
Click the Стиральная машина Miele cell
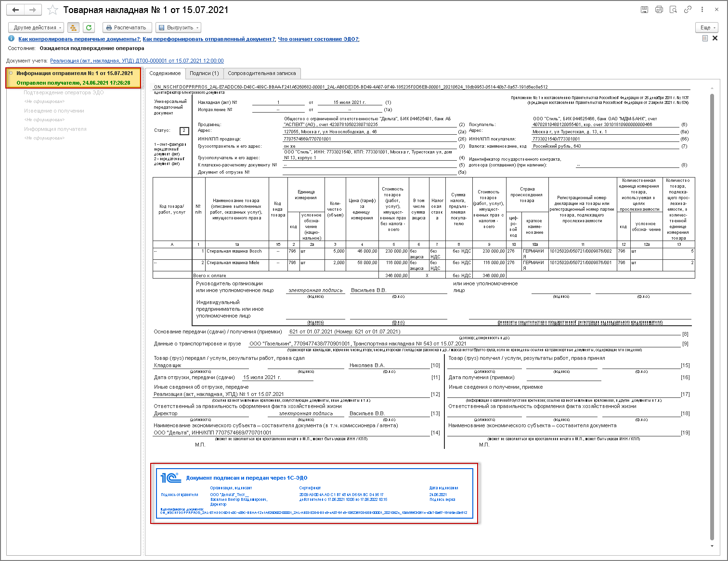[237, 266]
